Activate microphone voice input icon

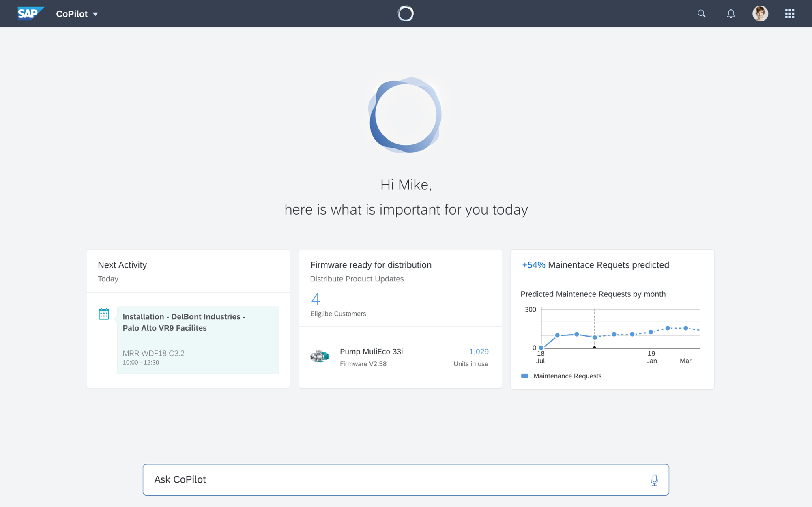pyautogui.click(x=654, y=480)
